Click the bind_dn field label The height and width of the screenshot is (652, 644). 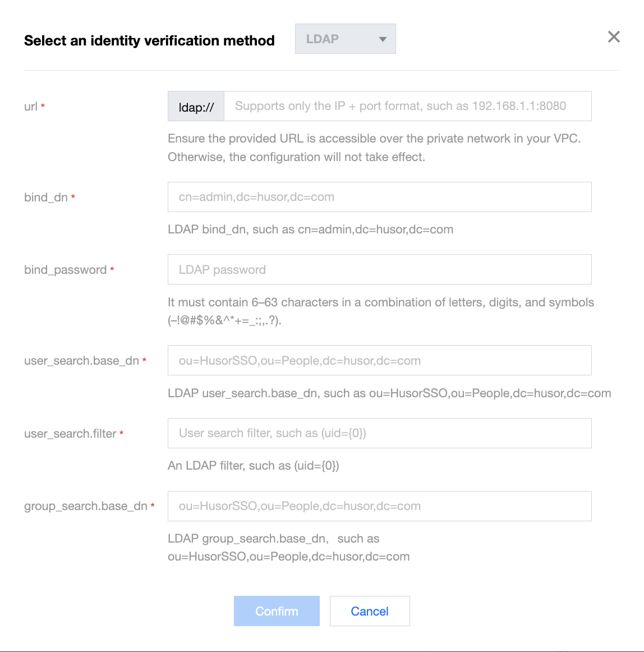pyautogui.click(x=46, y=198)
